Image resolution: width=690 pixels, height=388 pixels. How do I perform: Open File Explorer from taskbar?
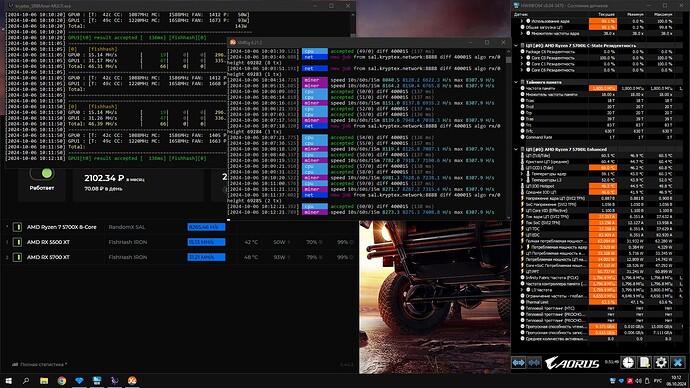(44, 381)
